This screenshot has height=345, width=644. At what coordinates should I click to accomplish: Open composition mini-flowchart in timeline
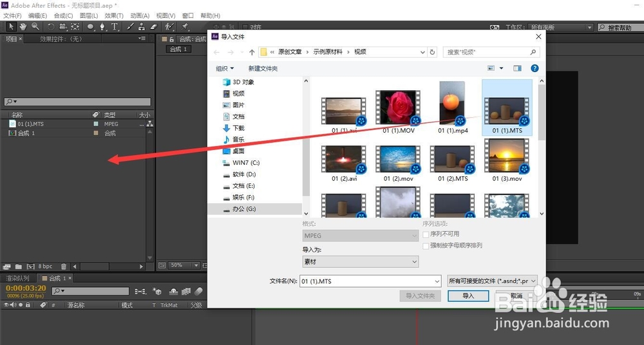[140, 291]
